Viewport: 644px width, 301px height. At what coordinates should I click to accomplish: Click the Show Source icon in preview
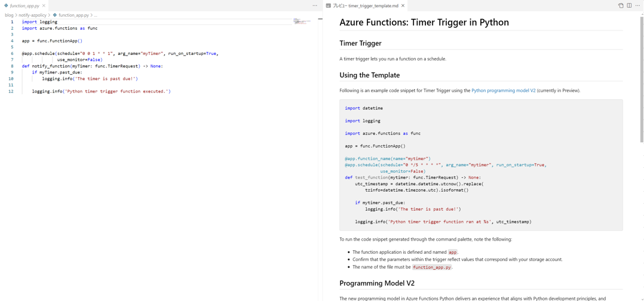(x=621, y=6)
